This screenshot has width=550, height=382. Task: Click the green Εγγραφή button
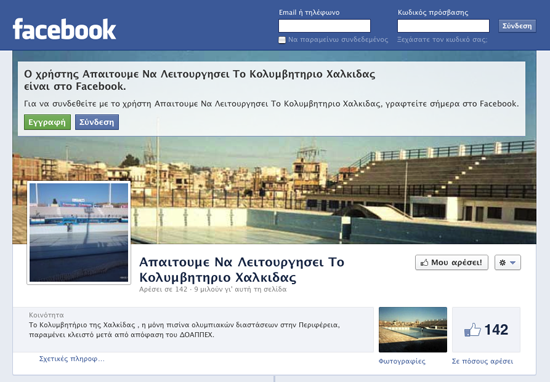[x=47, y=122]
